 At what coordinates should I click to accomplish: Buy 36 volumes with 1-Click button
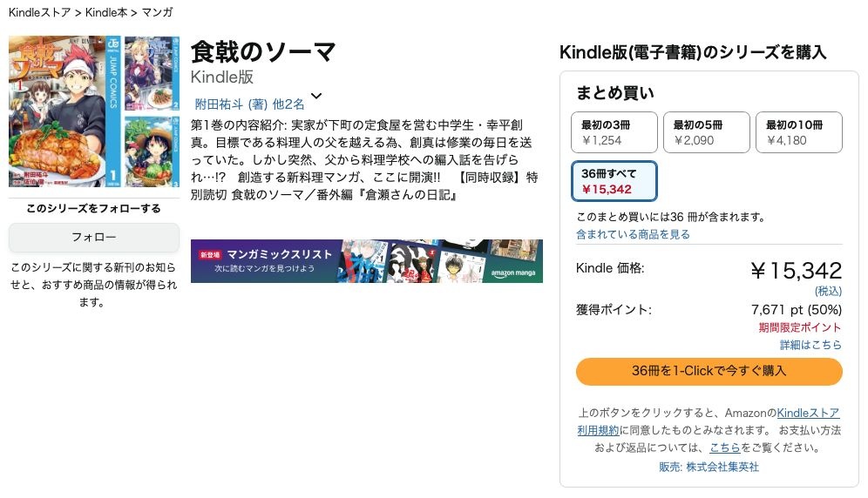click(709, 371)
